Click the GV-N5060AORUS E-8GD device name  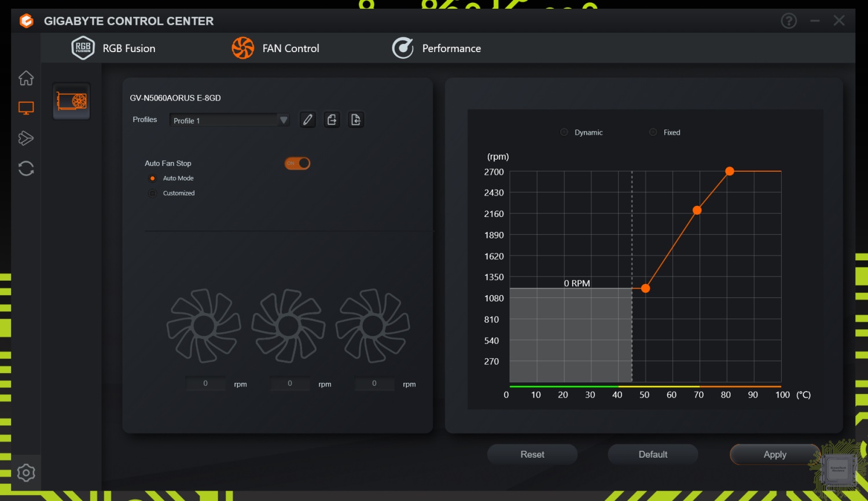pyautogui.click(x=175, y=98)
